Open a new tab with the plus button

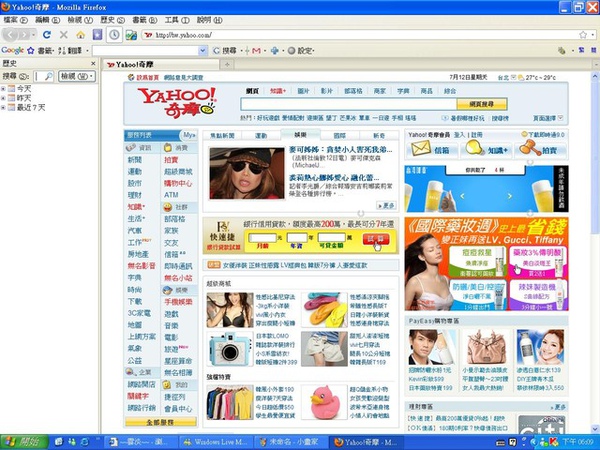(x=227, y=64)
